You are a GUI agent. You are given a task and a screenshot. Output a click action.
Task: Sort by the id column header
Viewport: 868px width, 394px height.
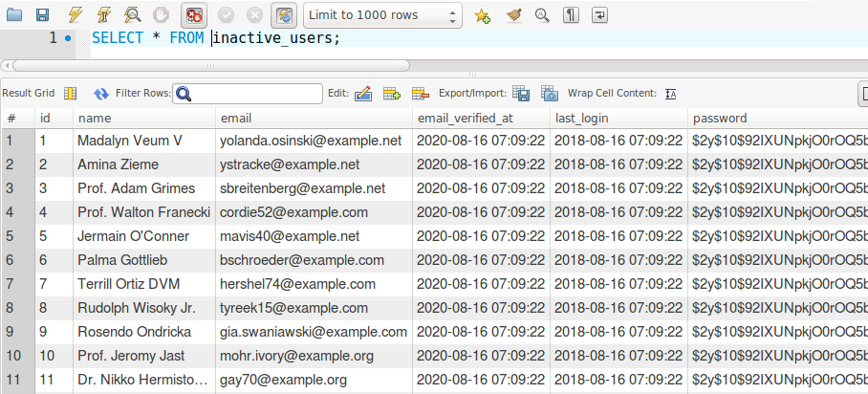click(54, 118)
